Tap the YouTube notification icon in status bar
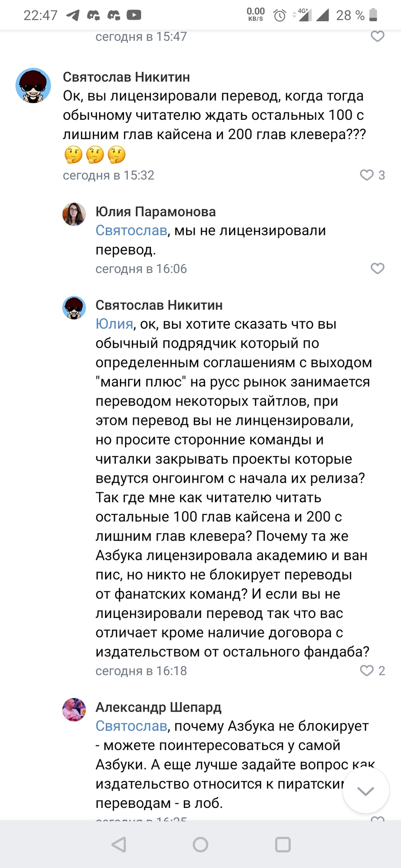Viewport: 401px width, 868px height. 134,15
